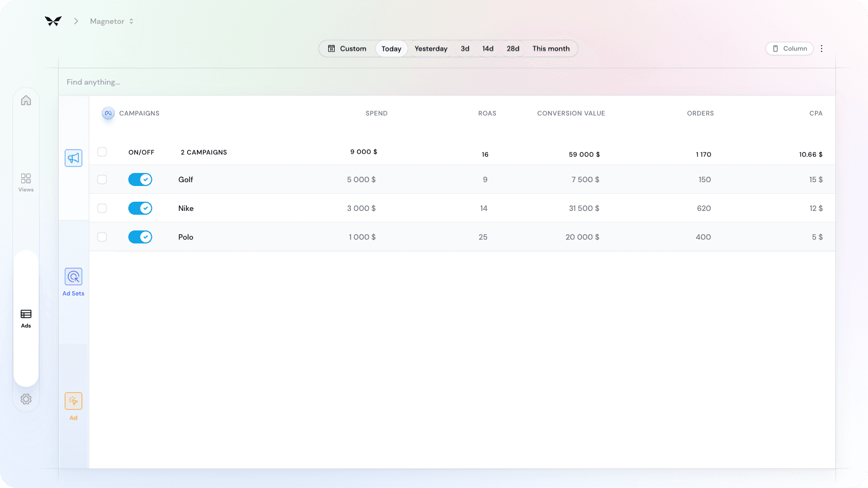Select the orange Ad level icon
This screenshot has width=868, height=488.
point(73,401)
